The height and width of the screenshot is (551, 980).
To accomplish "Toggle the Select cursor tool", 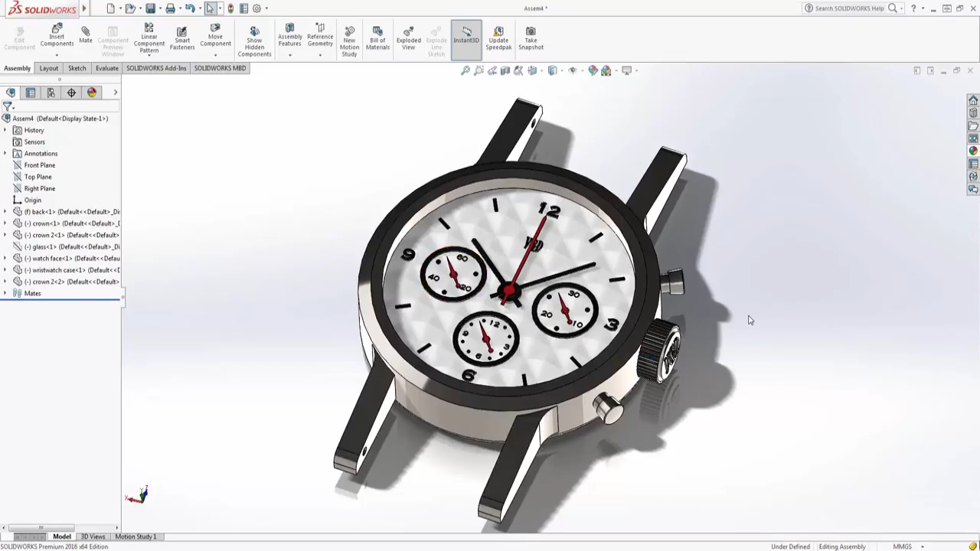I will click(x=210, y=8).
